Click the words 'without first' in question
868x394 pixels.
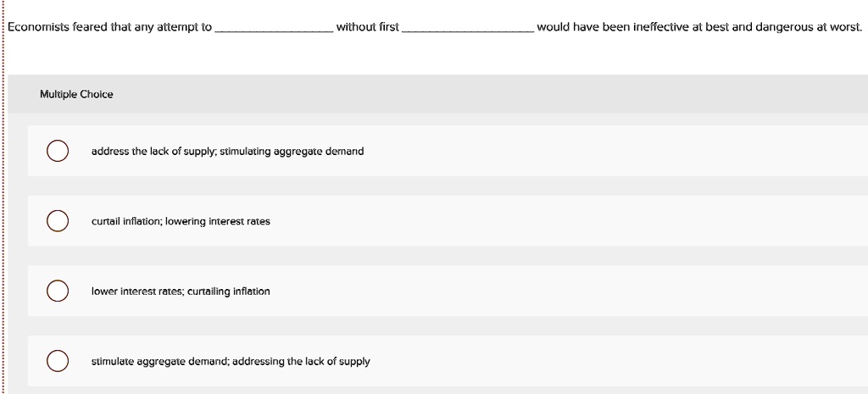pyautogui.click(x=368, y=26)
